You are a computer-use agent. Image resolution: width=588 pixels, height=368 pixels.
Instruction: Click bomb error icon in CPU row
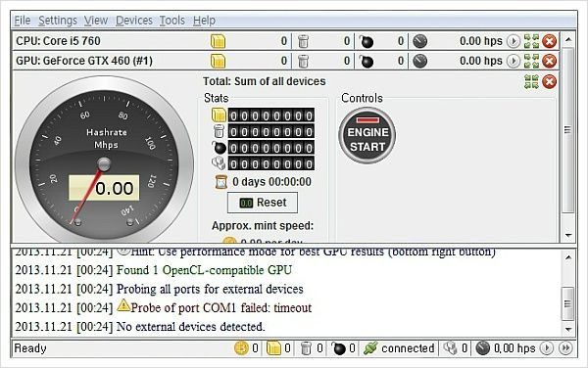click(x=366, y=41)
